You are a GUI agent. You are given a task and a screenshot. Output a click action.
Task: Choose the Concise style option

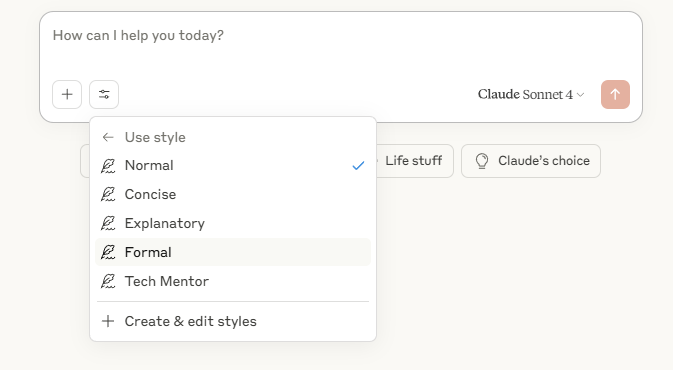(x=233, y=194)
